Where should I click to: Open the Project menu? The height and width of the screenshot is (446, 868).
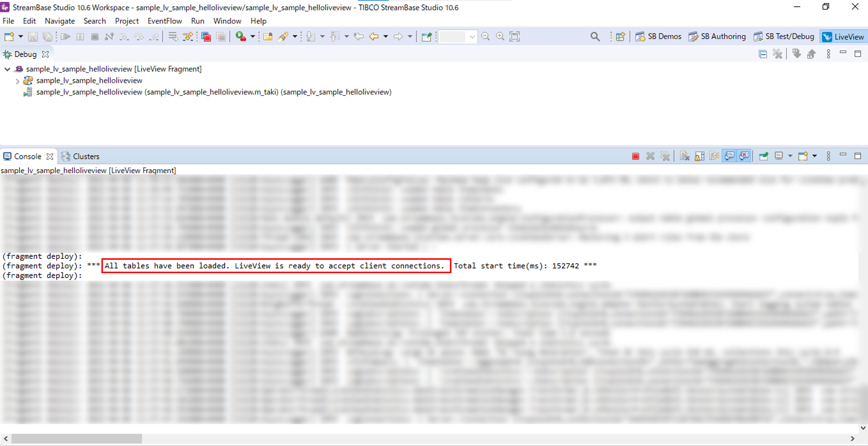pos(127,21)
